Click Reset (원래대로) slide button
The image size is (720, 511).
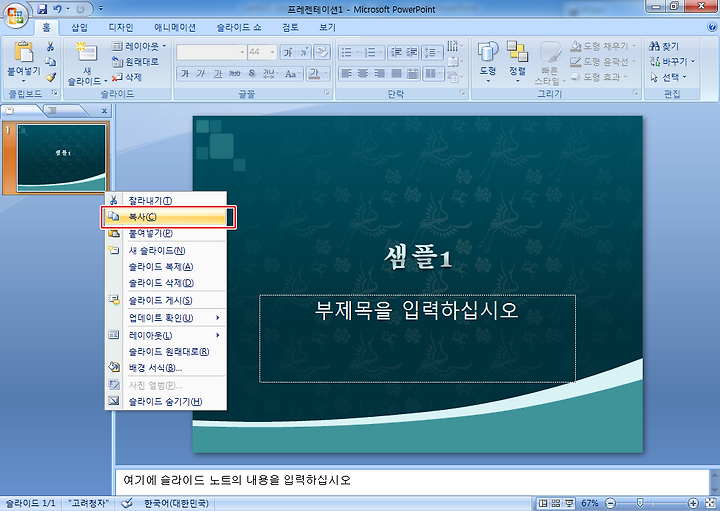click(135, 62)
